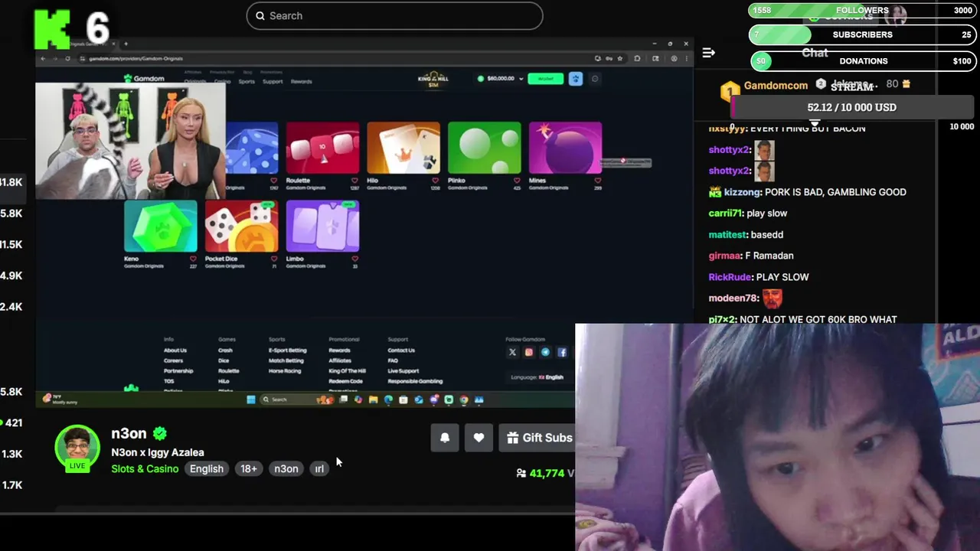Open the King of the Hill $1M banner
This screenshot has height=551, width=980.
(433, 80)
